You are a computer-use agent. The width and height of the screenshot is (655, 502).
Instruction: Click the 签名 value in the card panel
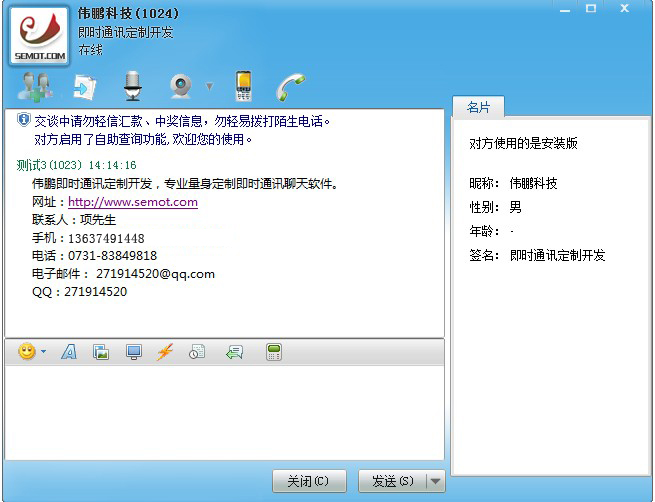point(557,255)
